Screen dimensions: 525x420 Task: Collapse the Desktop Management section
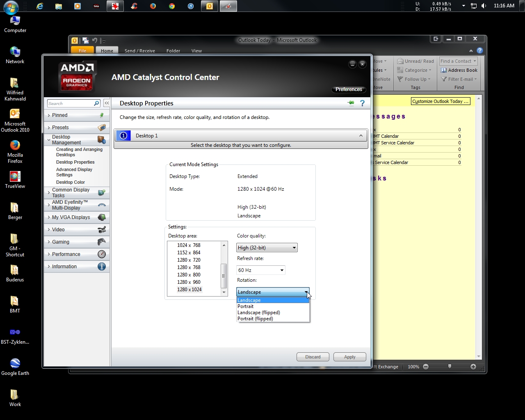(x=77, y=140)
